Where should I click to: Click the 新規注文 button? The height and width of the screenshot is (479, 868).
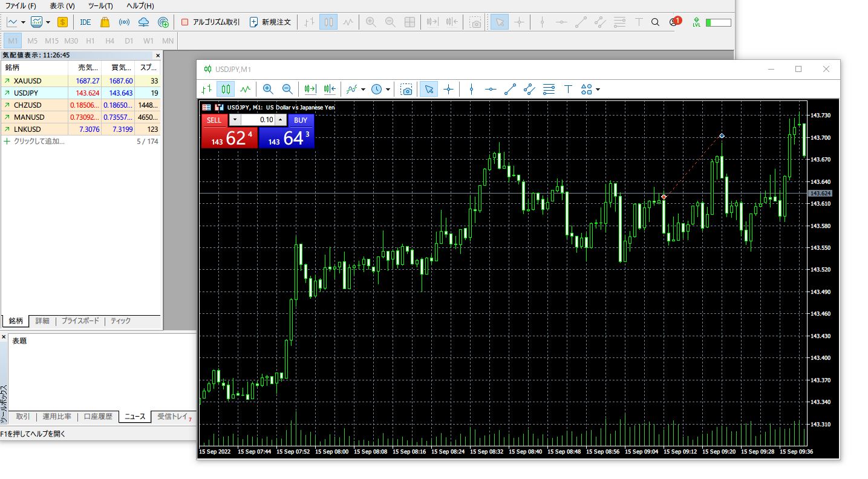click(270, 22)
